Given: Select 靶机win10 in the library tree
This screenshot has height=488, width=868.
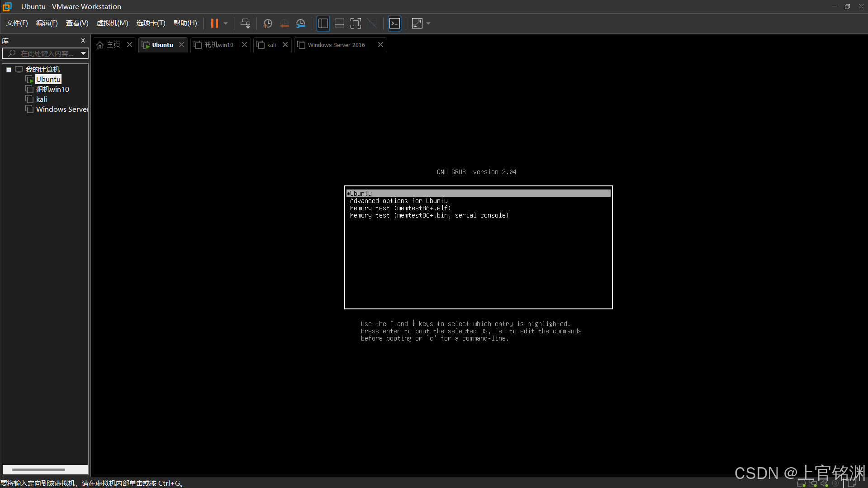Looking at the screenshot, I should coord(52,90).
